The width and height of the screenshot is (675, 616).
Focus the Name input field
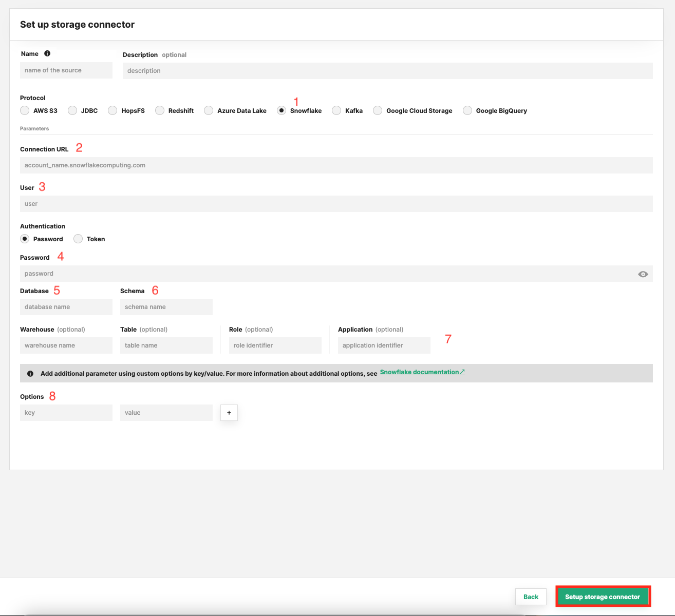pos(66,70)
